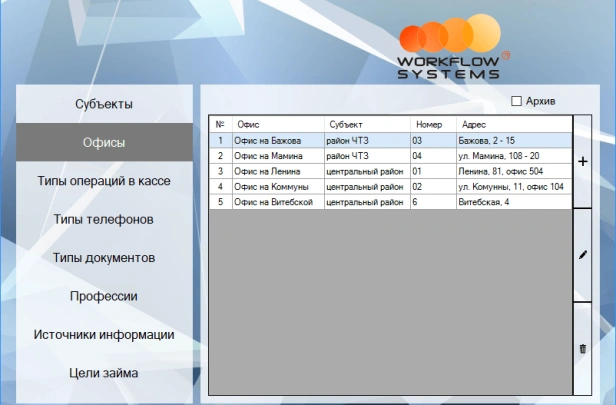Screen dimensions: 616x405
Task: Enable the Архив checkbox
Action: [517, 101]
